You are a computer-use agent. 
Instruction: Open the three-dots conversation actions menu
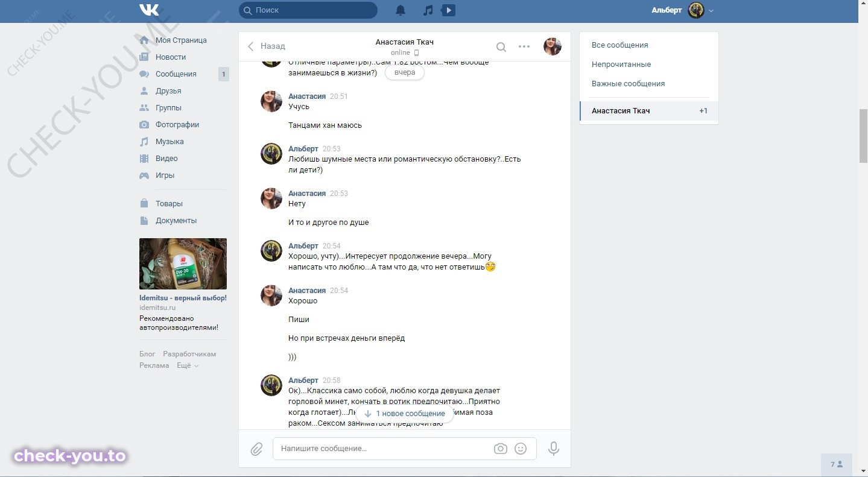[x=524, y=46]
